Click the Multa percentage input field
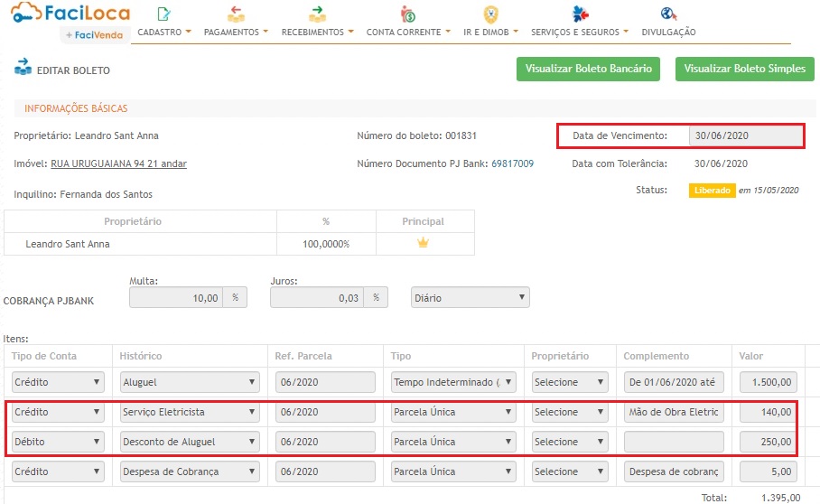 (176, 298)
